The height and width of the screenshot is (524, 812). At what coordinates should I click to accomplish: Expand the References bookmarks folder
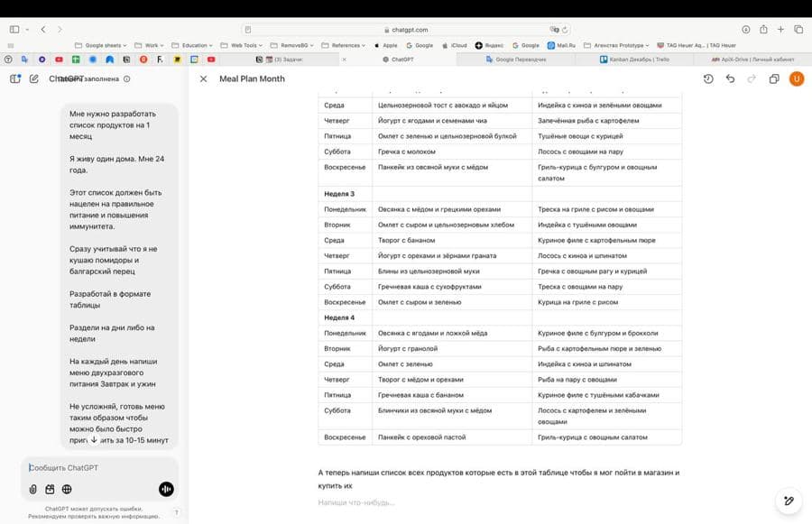coord(344,46)
